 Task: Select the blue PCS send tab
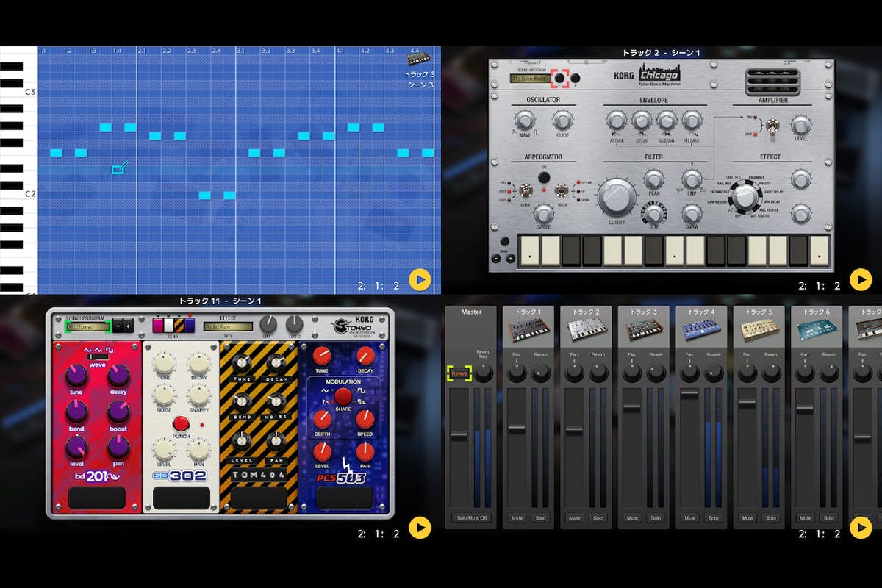(x=189, y=325)
